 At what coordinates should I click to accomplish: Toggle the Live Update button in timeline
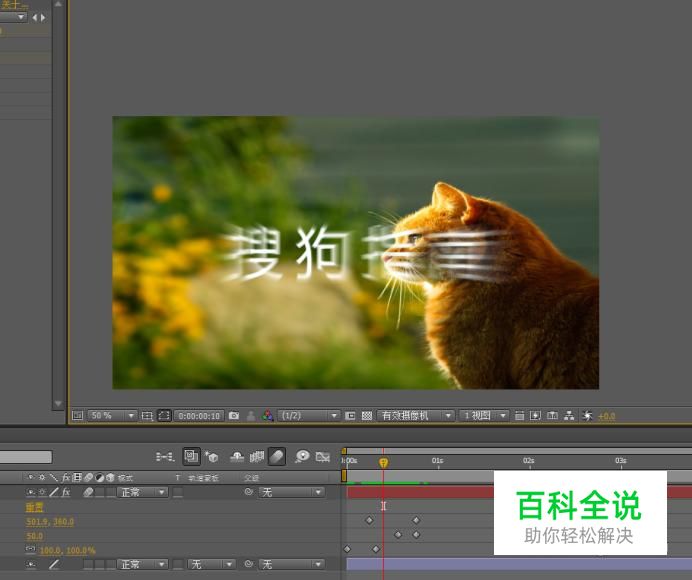(192, 456)
